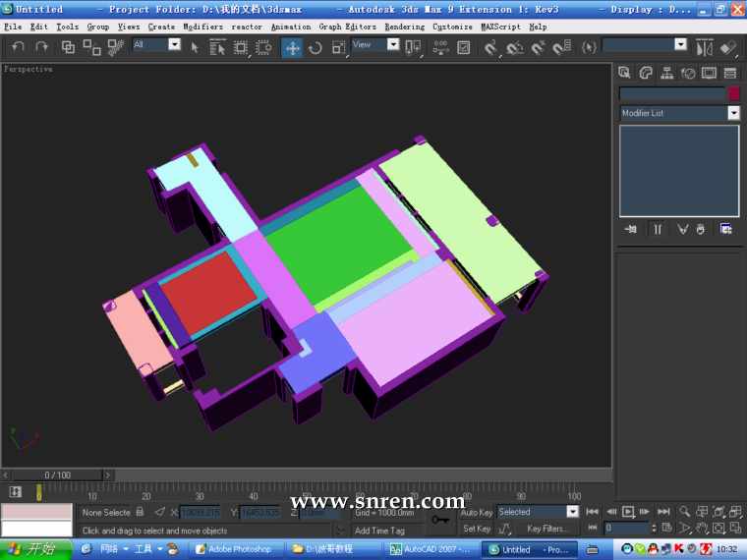Open the Rendering menu
This screenshot has width=747, height=560.
coord(405,27)
